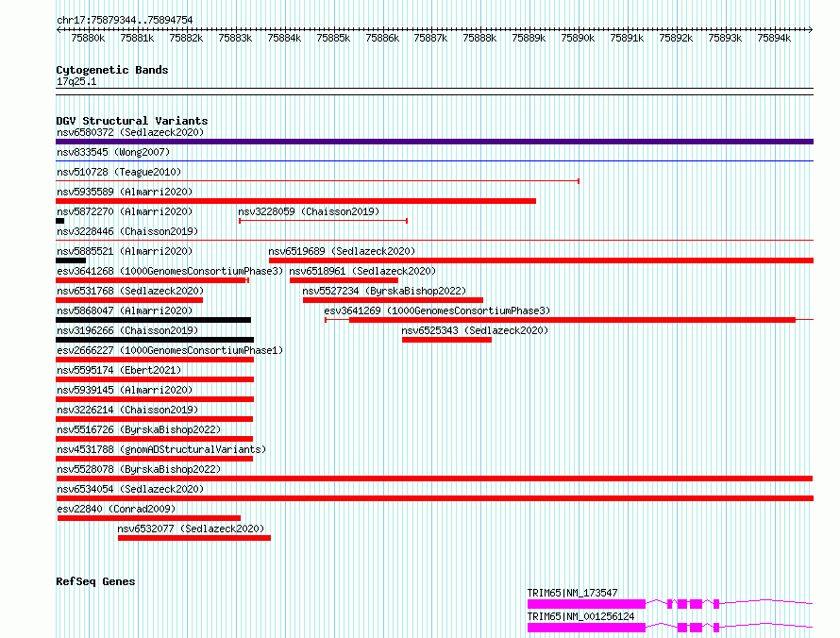840x638 pixels.
Task: Open variant nsv5872270 (Almarri2020) label
Action: (125, 211)
